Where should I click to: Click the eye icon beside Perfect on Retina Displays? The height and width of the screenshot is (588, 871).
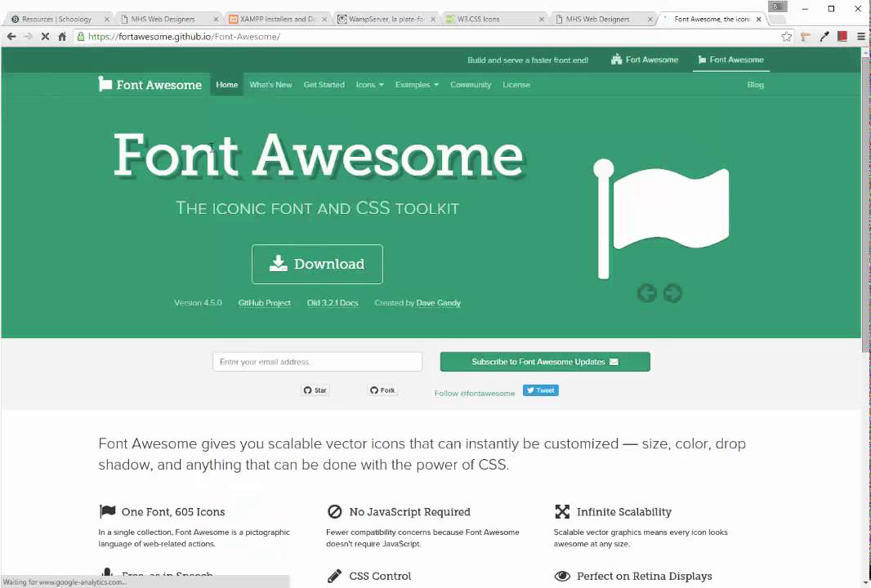click(562, 576)
